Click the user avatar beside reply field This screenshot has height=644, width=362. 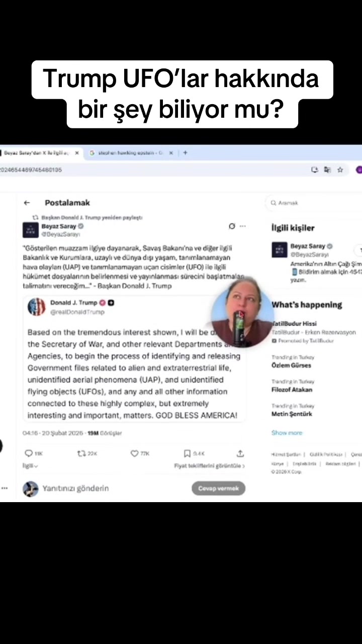[31, 489]
